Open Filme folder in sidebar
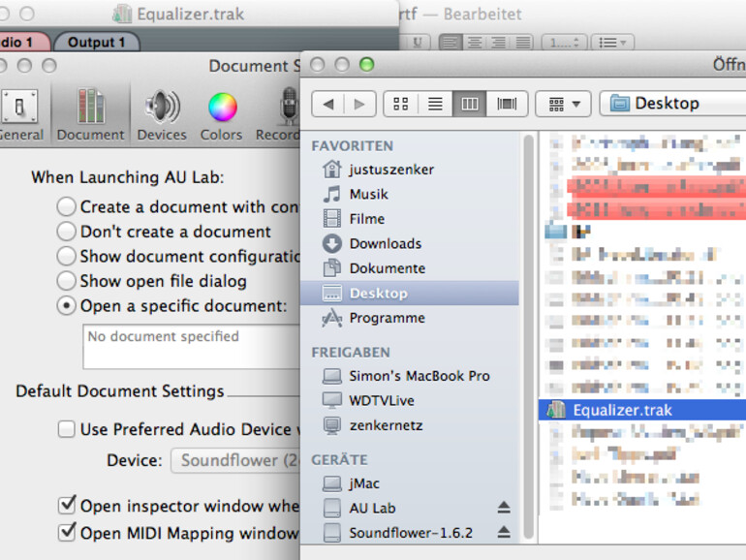Image resolution: width=746 pixels, height=560 pixels. tap(353, 219)
